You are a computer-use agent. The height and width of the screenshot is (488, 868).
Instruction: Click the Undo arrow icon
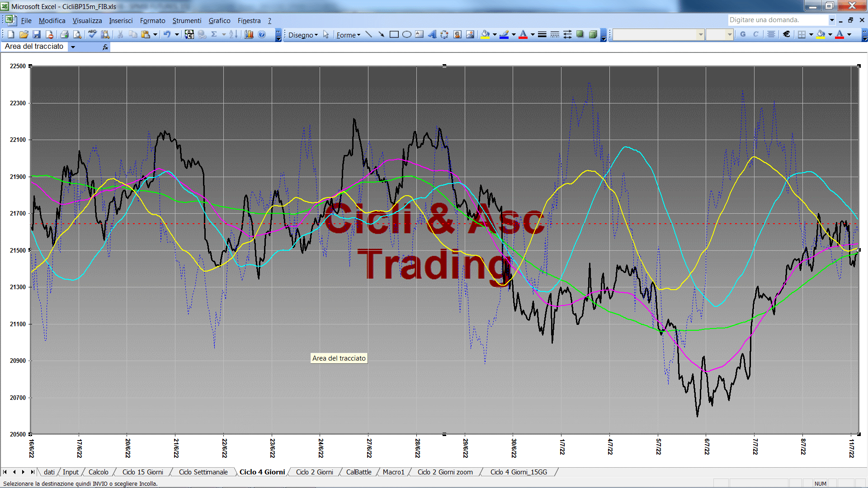[167, 34]
